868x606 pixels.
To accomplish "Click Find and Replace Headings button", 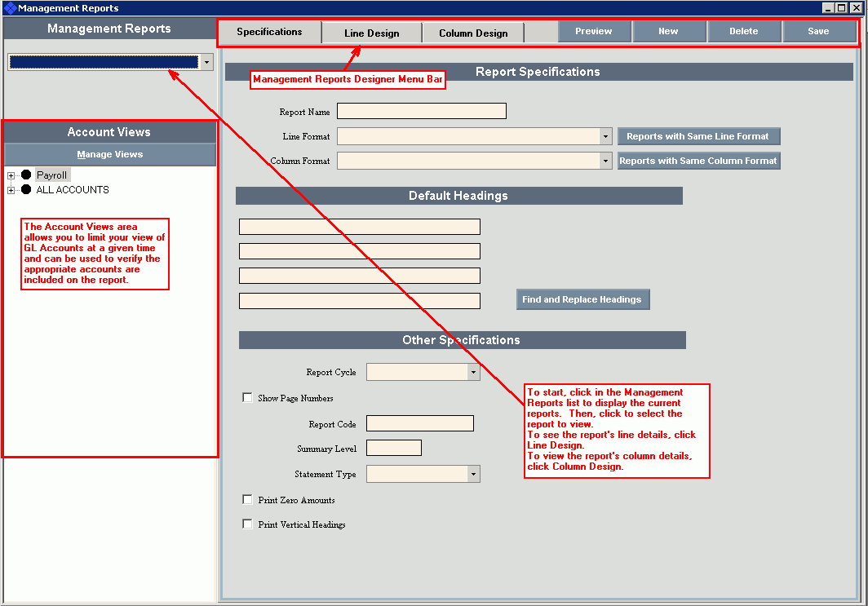I will [x=582, y=299].
